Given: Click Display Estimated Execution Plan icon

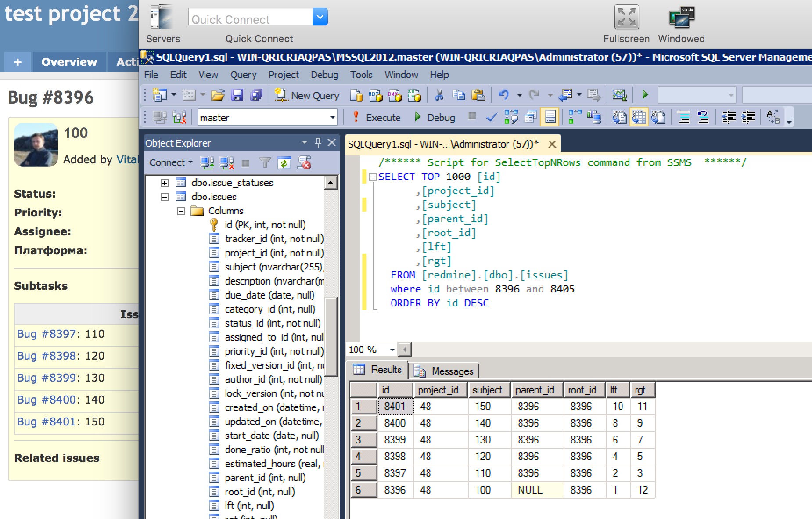Looking at the screenshot, I should click(x=511, y=117).
